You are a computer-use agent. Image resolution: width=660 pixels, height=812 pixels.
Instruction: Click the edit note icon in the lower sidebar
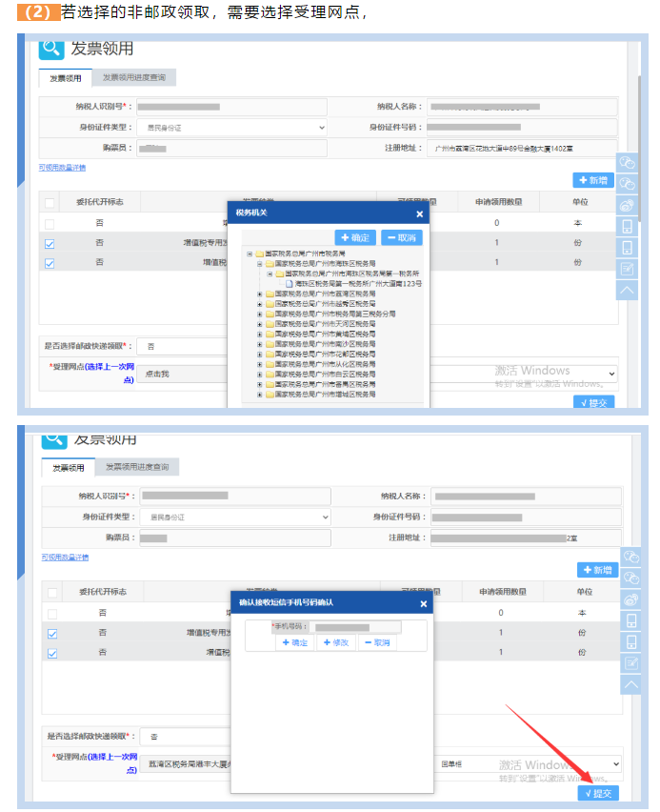630,662
